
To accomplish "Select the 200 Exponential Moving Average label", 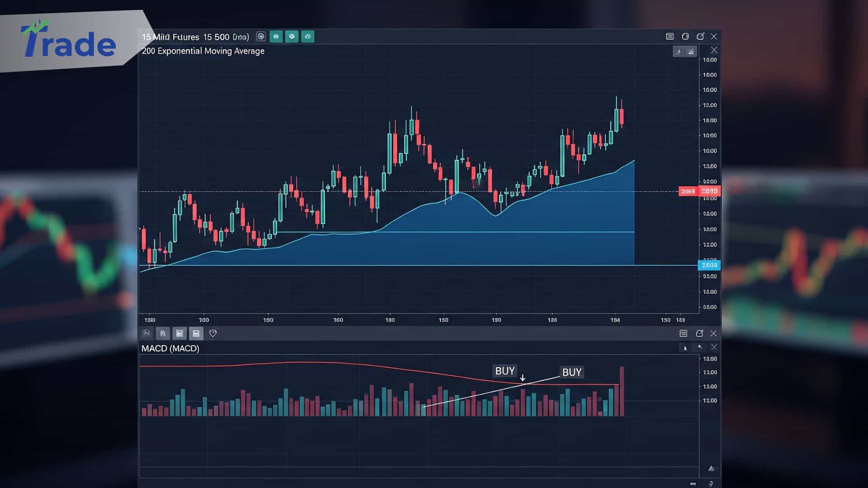I will pos(203,51).
